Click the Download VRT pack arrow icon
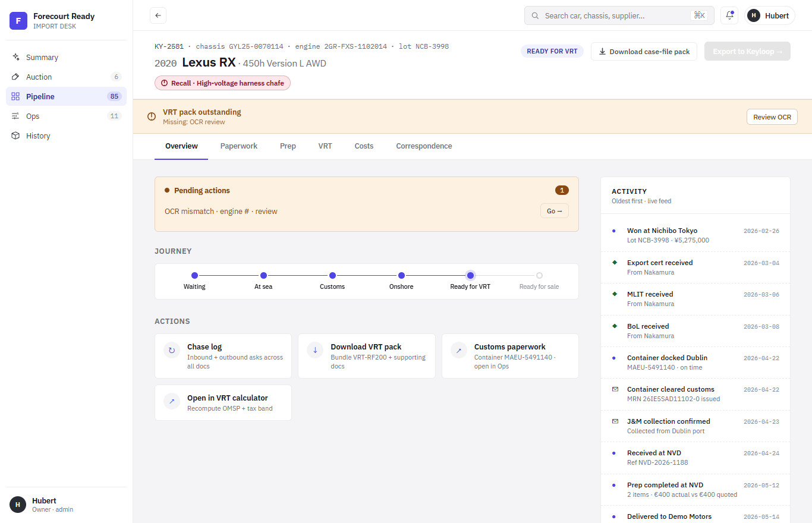Image resolution: width=812 pixels, height=523 pixels. [x=315, y=350]
